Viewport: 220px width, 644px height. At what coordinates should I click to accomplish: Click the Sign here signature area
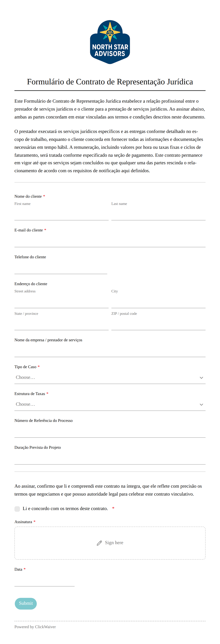click(110, 543)
